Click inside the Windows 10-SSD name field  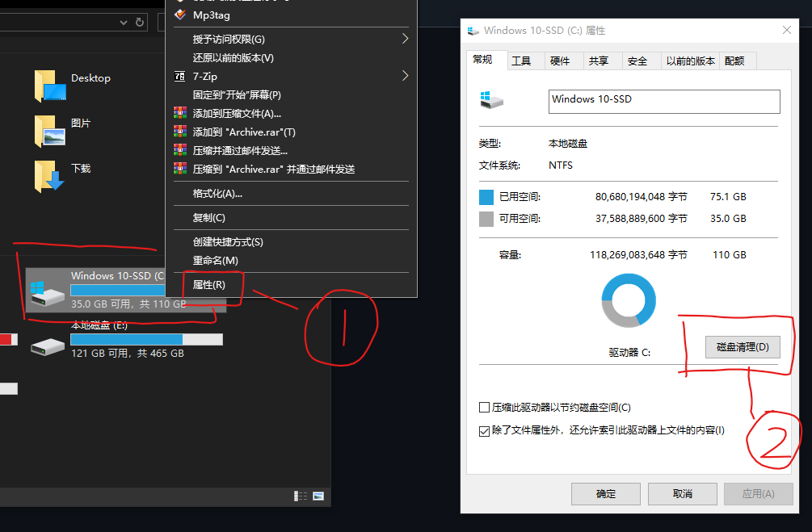663,101
